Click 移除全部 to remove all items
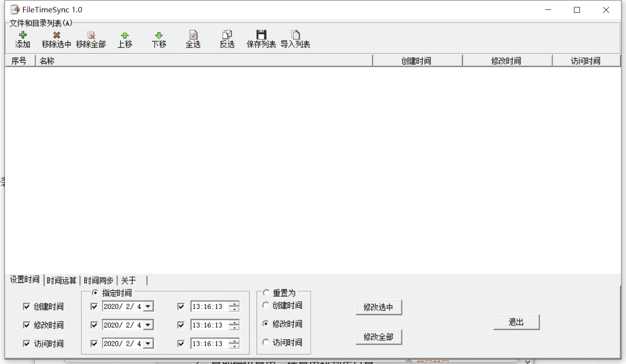 pos(91,40)
